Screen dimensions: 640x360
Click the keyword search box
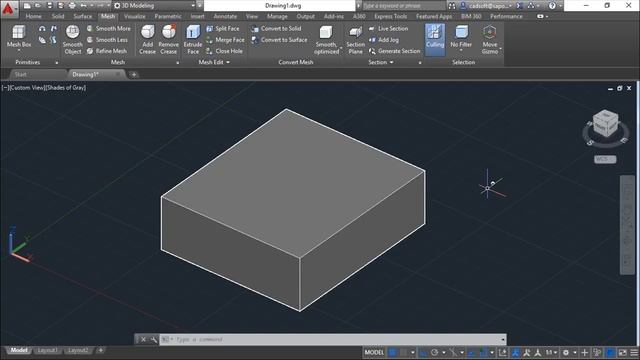click(403, 6)
